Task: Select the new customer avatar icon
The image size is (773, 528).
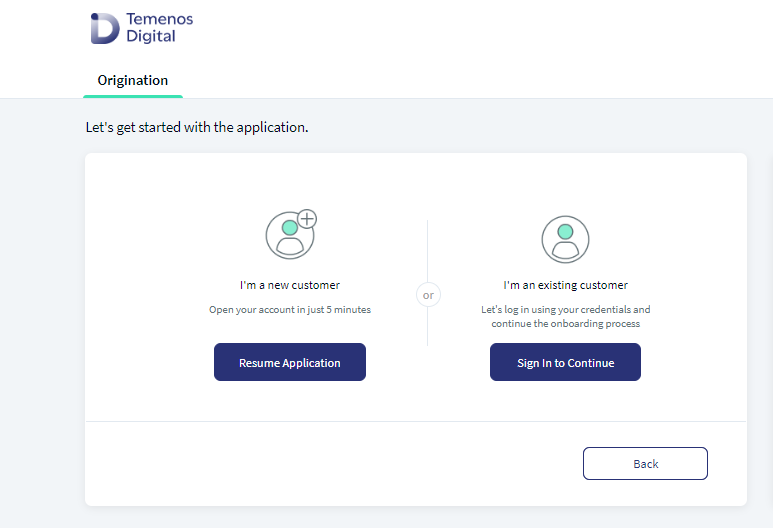Action: click(291, 234)
